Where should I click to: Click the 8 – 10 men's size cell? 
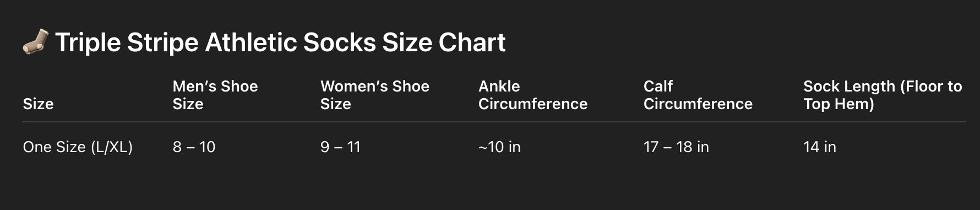coord(194,147)
